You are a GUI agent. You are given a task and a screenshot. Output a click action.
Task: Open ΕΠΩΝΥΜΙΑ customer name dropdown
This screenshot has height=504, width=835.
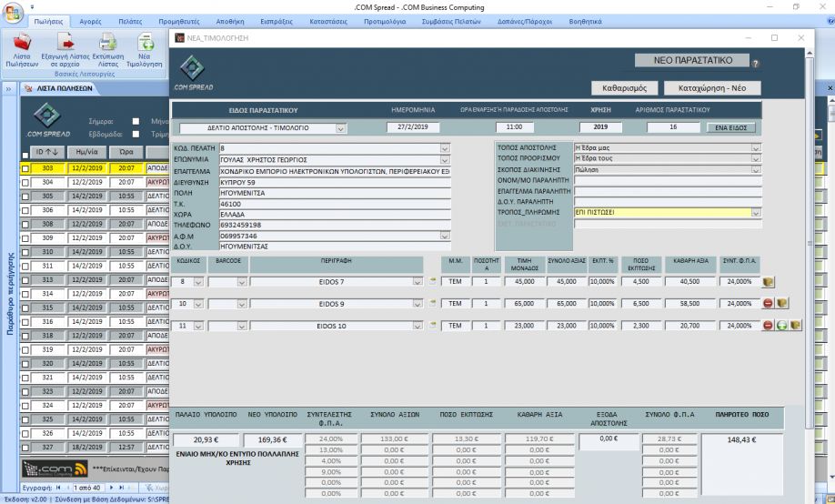445,160
